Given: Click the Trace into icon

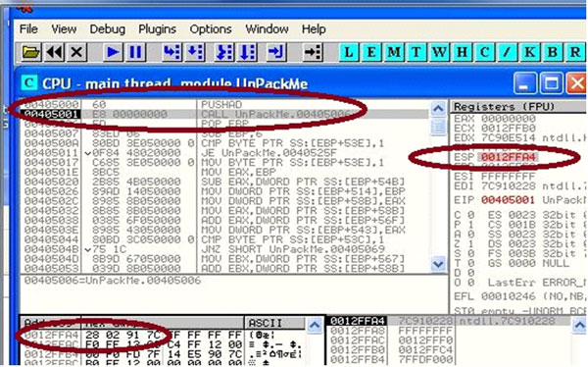Looking at the screenshot, I should 224,52.
